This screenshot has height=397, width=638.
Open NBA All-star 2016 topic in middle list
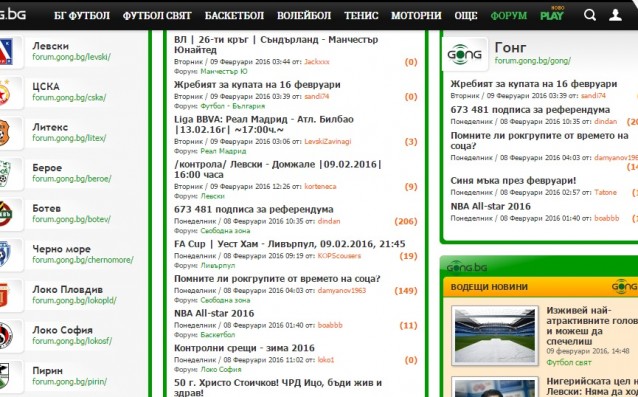(214, 313)
